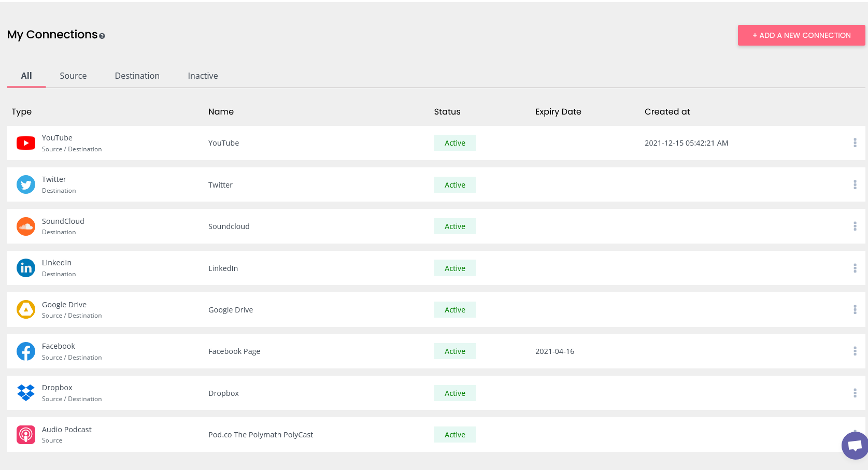Screen dimensions: 868x470
Task: Click the Audio Podcast icon
Action: (26, 434)
